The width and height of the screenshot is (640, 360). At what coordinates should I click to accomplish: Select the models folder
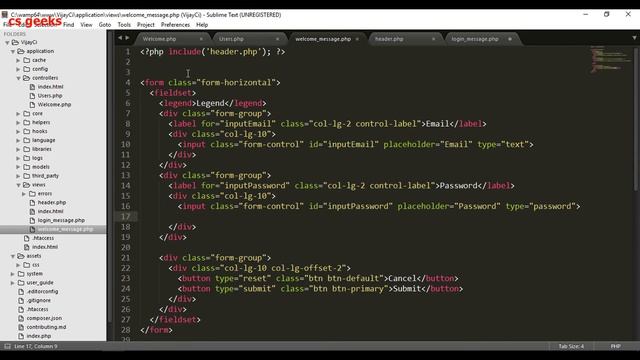41,167
